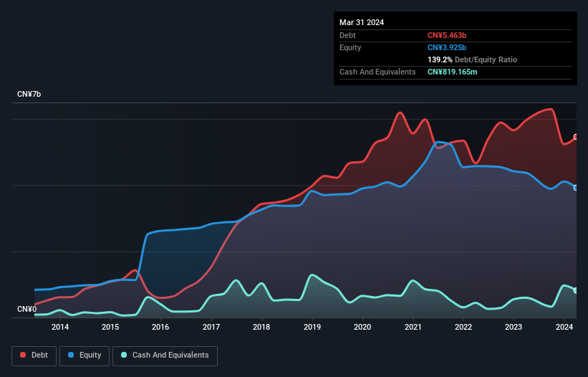Click the CN¥0 y-axis label
588x377 pixels.
tap(26, 309)
